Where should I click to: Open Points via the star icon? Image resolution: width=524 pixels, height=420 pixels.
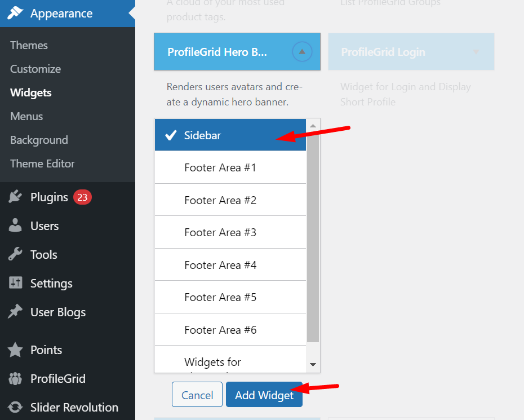[x=16, y=350]
